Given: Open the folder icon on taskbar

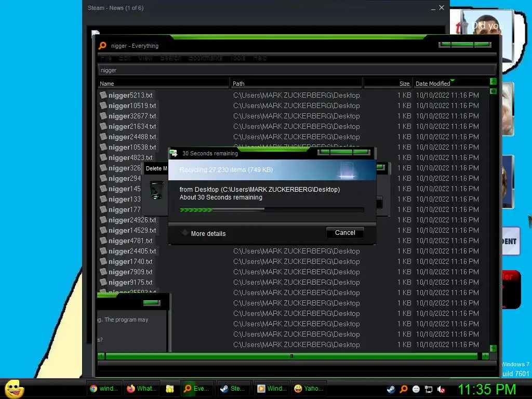Looking at the screenshot, I should tap(170, 389).
